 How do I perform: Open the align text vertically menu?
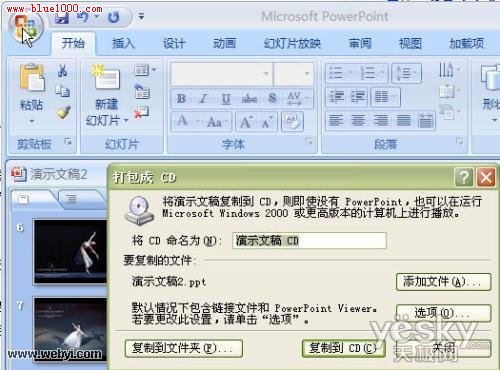[x=449, y=90]
